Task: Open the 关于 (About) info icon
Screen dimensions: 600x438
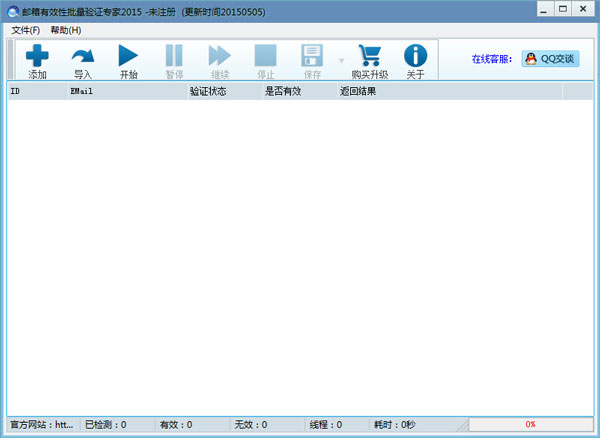Action: pyautogui.click(x=416, y=55)
